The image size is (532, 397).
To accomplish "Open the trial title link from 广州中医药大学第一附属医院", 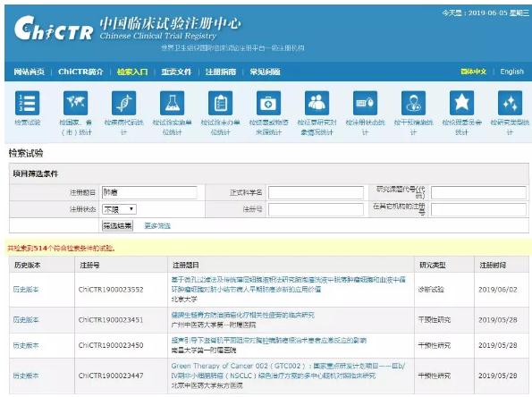I will click(243, 315).
